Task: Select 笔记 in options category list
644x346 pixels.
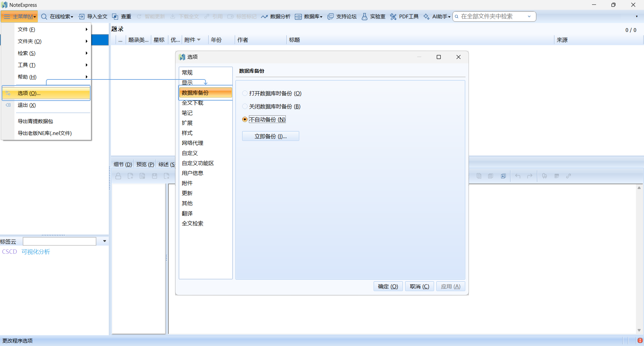Action: click(206, 113)
